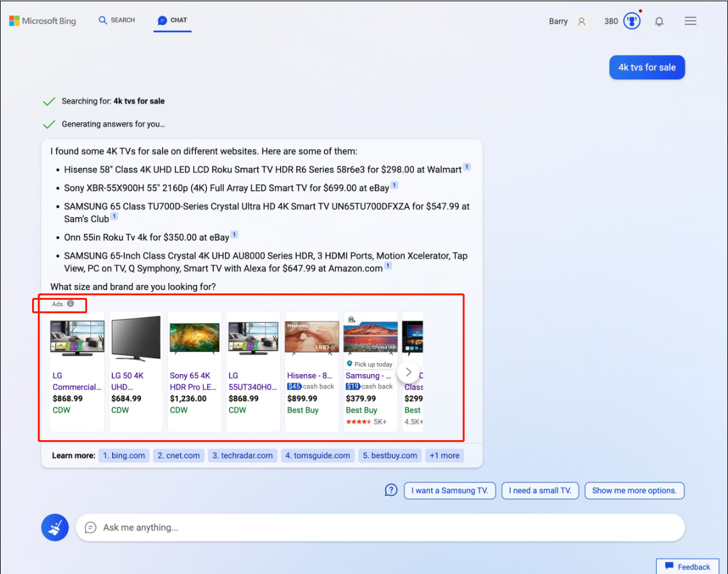The height and width of the screenshot is (574, 728).
Task: Click the $1,236.00 Sony price
Action: click(188, 398)
